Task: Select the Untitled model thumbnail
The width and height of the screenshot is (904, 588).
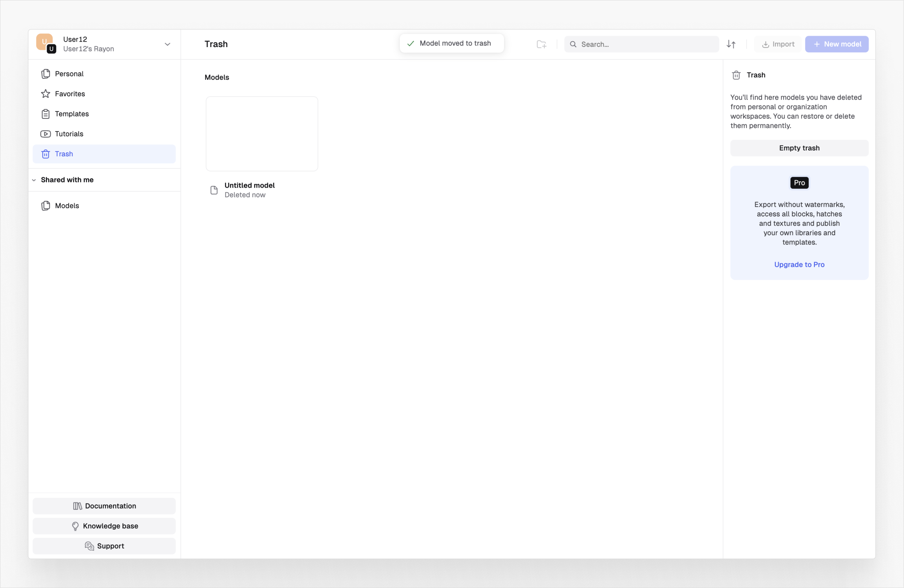Action: (262, 134)
